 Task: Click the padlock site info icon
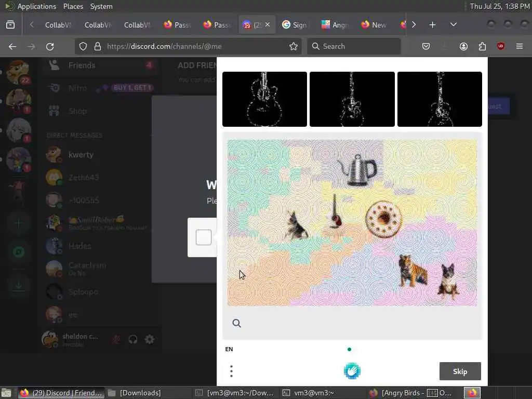[x=97, y=46]
